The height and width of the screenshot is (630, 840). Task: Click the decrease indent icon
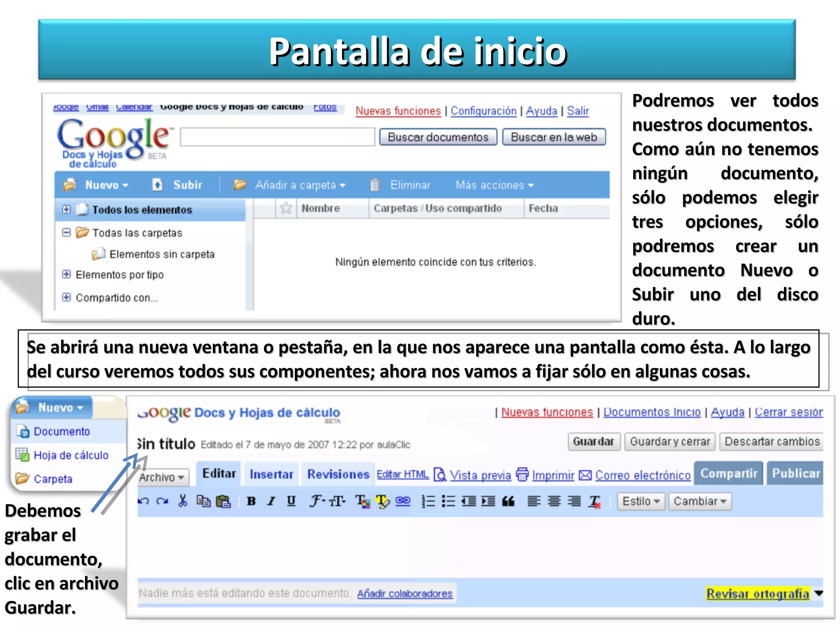(x=468, y=501)
